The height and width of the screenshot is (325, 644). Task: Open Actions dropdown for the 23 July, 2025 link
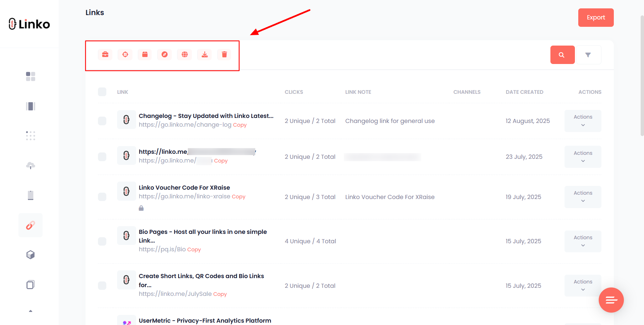[583, 157]
